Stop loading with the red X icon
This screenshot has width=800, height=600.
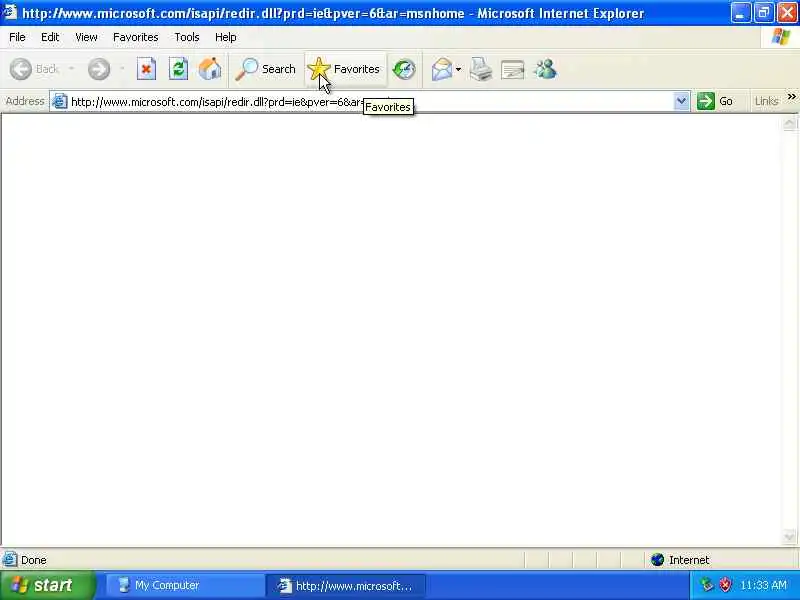tap(146, 69)
